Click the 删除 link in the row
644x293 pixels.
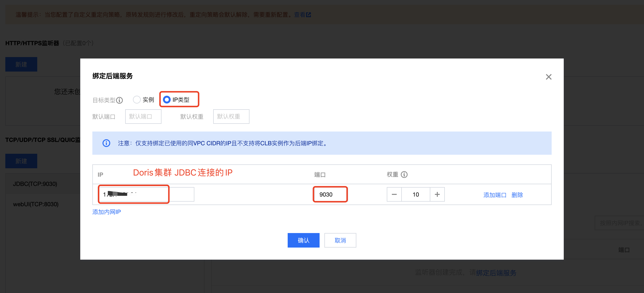point(517,195)
